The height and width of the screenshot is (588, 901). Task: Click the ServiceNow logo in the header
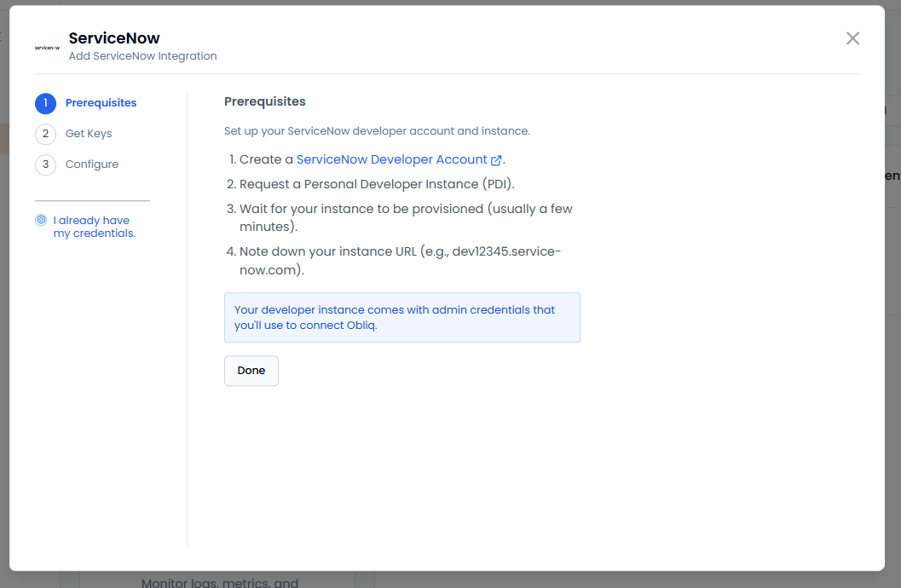point(48,48)
